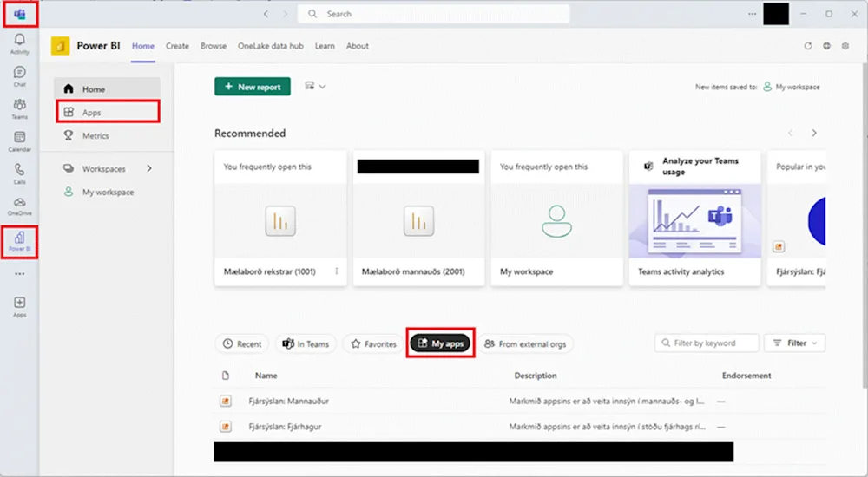Screen dimensions: 868x477
Task: Open the Teams activity analytics card
Action: [694, 218]
